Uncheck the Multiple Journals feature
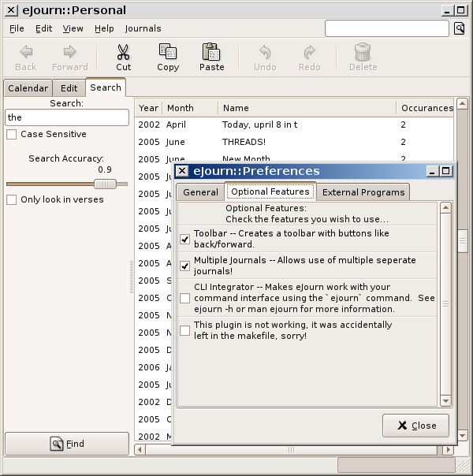This screenshot has height=476, width=473. point(185,266)
